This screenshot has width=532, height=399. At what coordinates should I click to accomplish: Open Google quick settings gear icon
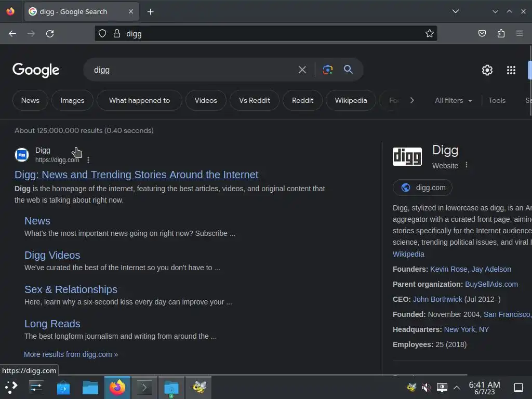click(x=487, y=70)
